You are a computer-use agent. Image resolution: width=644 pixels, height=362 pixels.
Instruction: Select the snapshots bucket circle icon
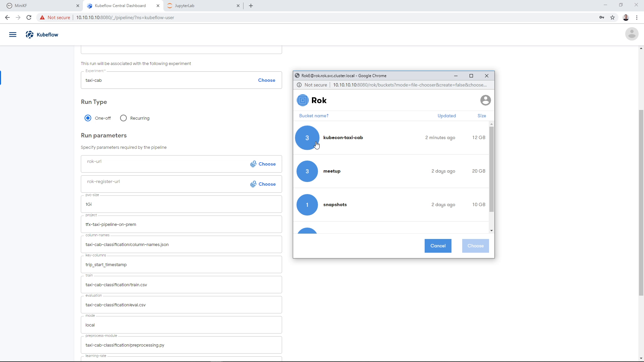point(307,205)
